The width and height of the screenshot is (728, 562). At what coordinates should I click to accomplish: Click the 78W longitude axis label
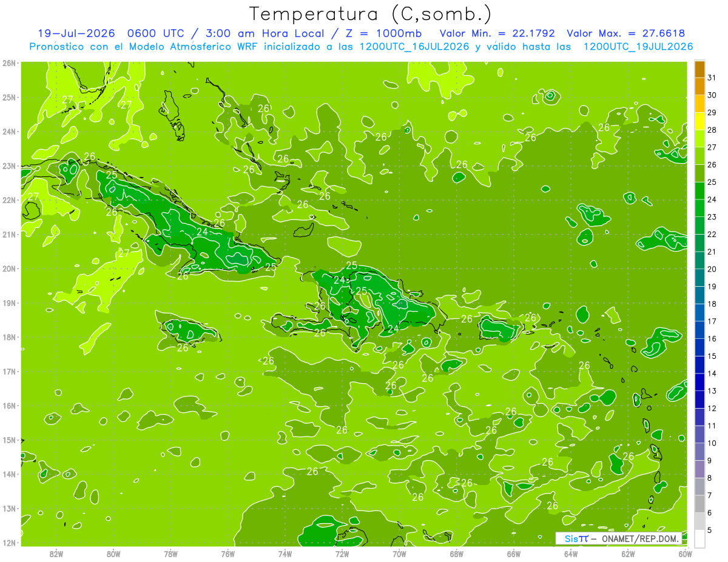coord(170,554)
